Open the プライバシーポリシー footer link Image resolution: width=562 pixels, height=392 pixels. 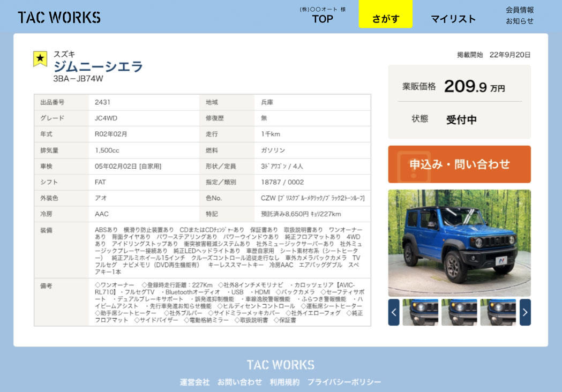pyautogui.click(x=344, y=382)
